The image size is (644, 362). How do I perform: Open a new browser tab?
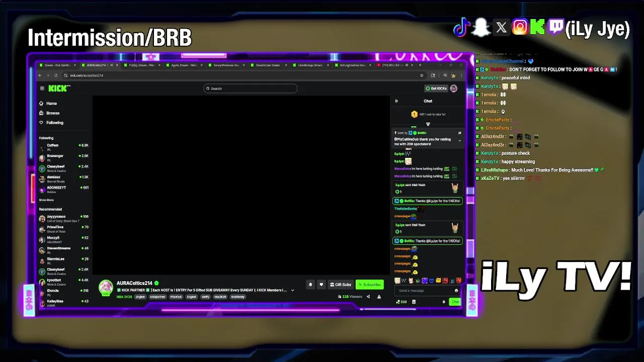pos(420,65)
